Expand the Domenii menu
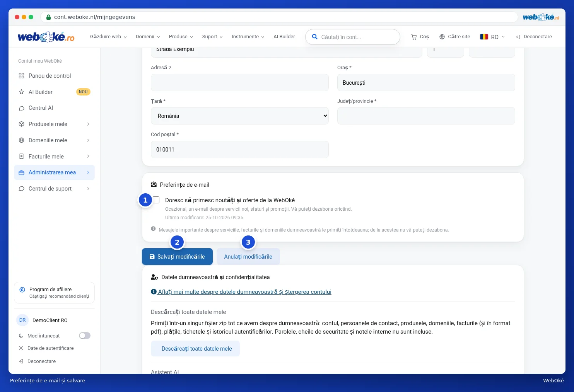Image resolution: width=574 pixels, height=392 pixels. pos(148,37)
